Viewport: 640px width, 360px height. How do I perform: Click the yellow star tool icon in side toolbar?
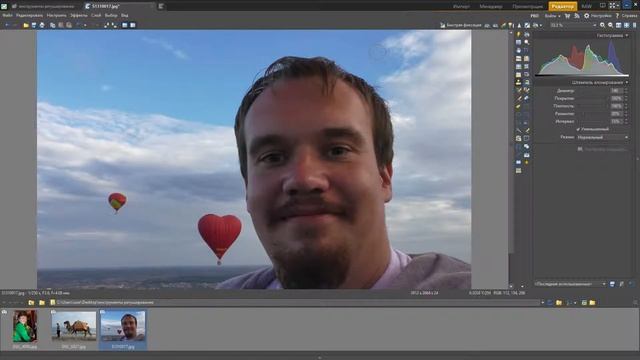coord(527,163)
